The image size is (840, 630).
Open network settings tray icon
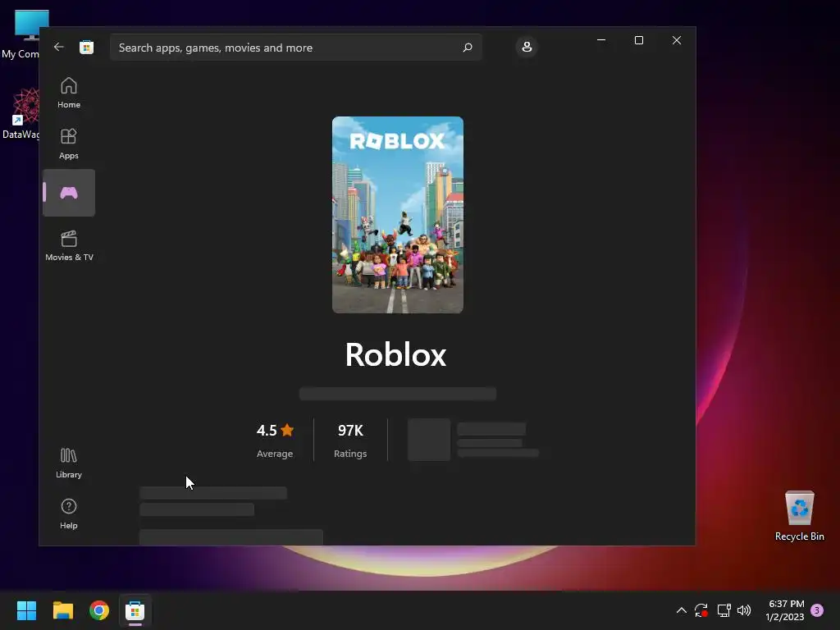[x=724, y=610]
